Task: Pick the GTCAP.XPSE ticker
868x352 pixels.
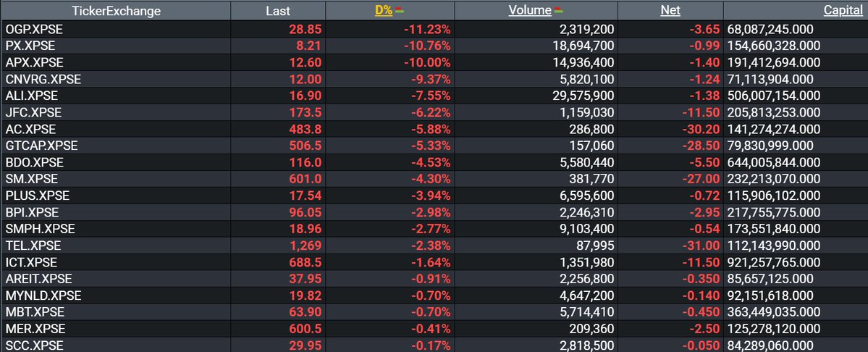Action: click(x=41, y=146)
